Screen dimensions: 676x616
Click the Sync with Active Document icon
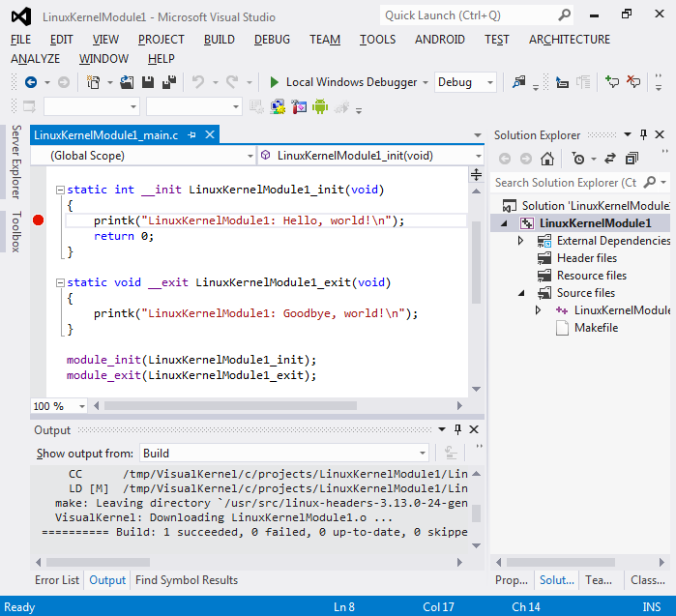tap(610, 159)
